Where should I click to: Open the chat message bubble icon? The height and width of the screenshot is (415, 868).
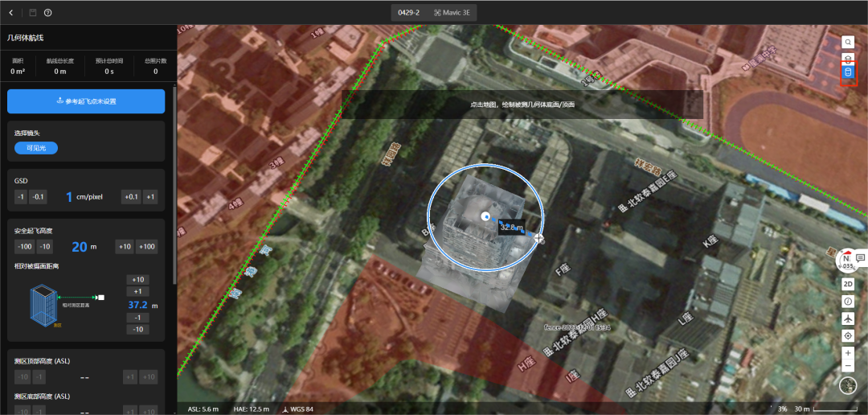tap(860, 258)
